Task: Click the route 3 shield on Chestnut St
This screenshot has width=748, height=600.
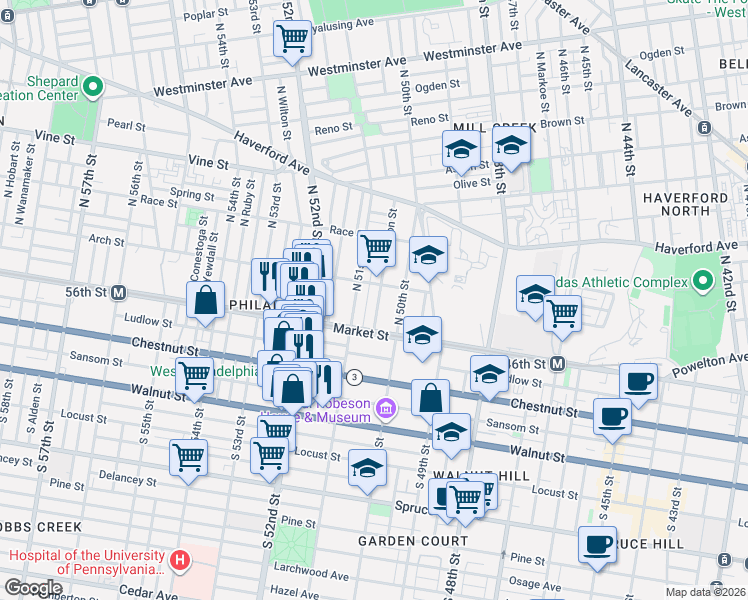Action: point(354,377)
